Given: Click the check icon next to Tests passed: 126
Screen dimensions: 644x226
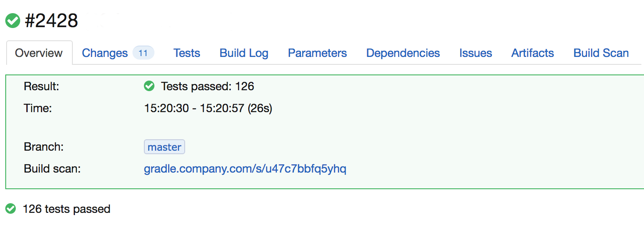Looking at the screenshot, I should (149, 86).
